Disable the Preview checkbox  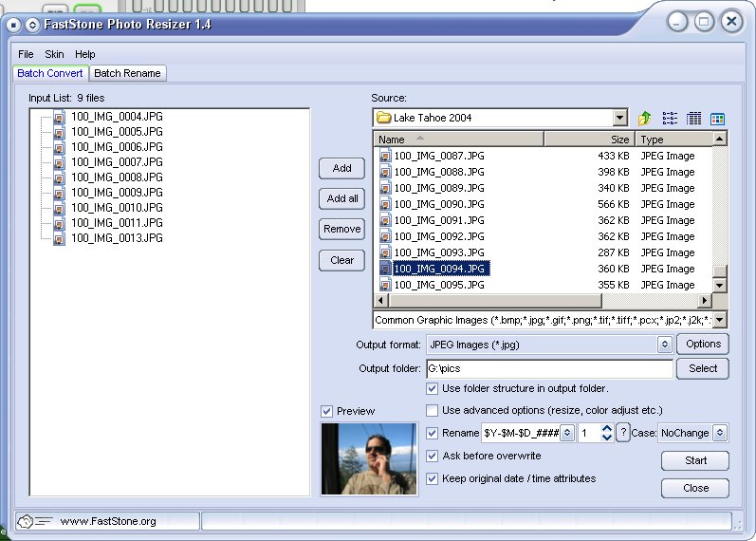327,411
